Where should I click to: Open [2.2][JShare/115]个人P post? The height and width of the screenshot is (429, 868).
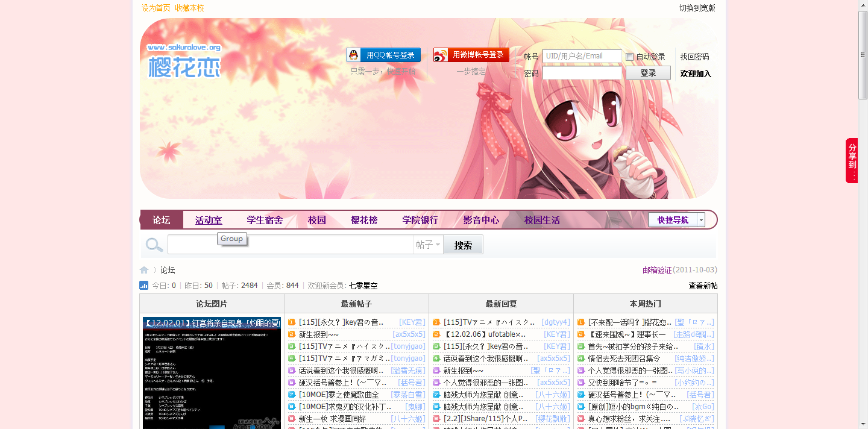486,419
